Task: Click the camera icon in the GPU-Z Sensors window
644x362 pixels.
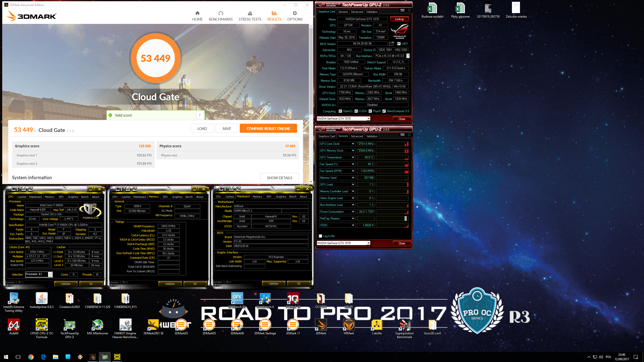Action: click(x=403, y=135)
